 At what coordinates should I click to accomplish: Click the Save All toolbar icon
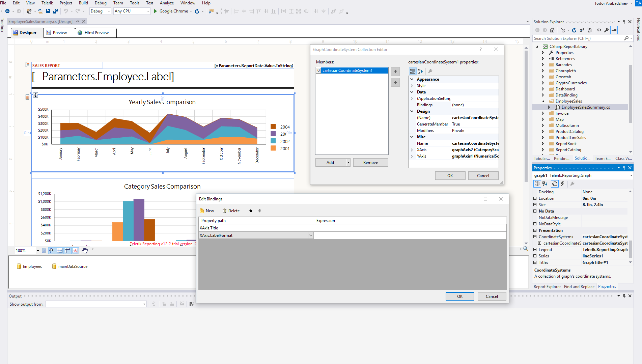[56, 11]
